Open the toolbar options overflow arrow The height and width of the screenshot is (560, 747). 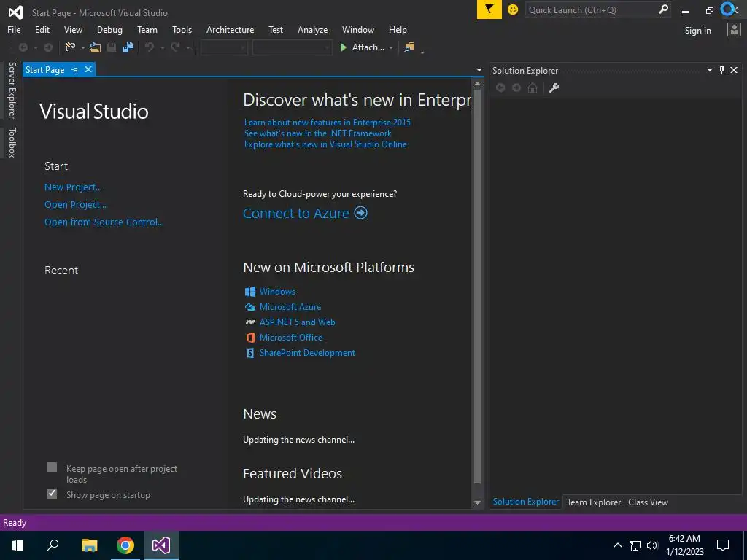click(x=422, y=51)
